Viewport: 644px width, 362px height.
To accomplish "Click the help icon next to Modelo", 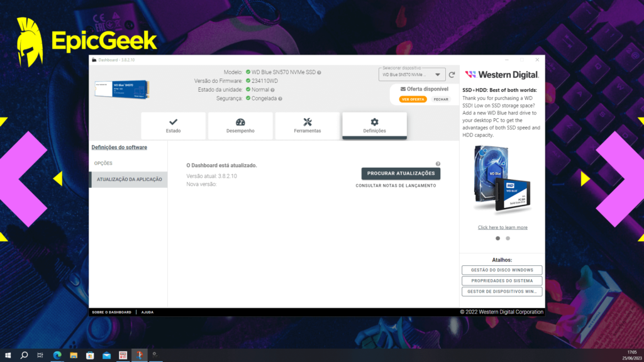I will (x=319, y=72).
